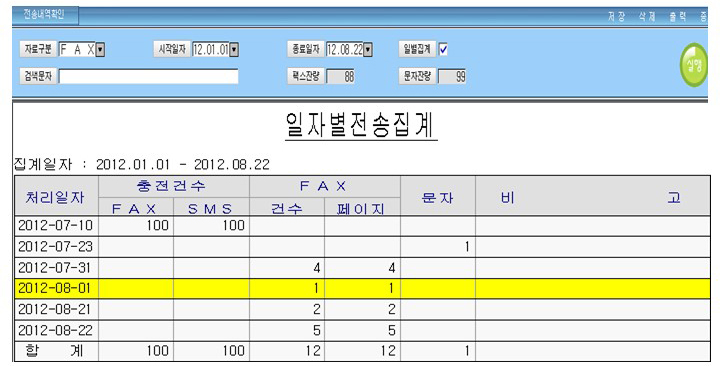Toggle the 일별집계 checkbox
The image size is (720, 366).
[443, 50]
